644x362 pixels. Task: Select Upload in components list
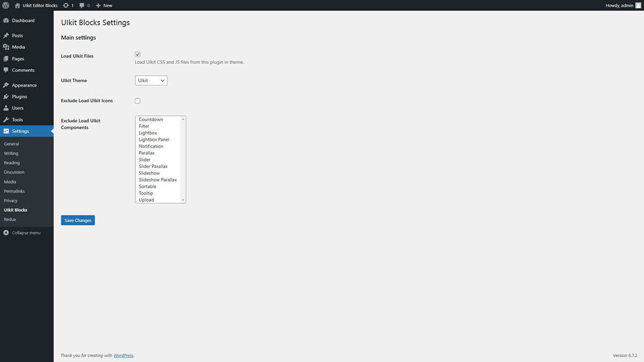(x=158, y=200)
